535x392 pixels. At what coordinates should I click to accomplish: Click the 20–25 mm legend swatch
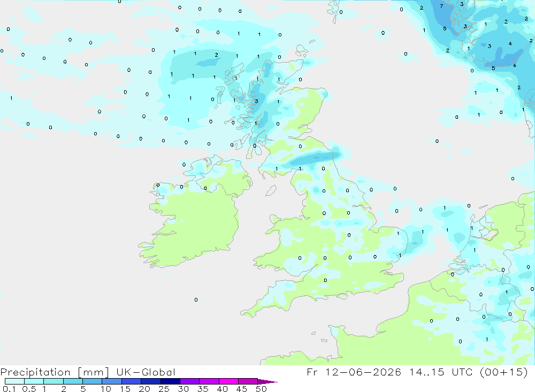[151, 381]
